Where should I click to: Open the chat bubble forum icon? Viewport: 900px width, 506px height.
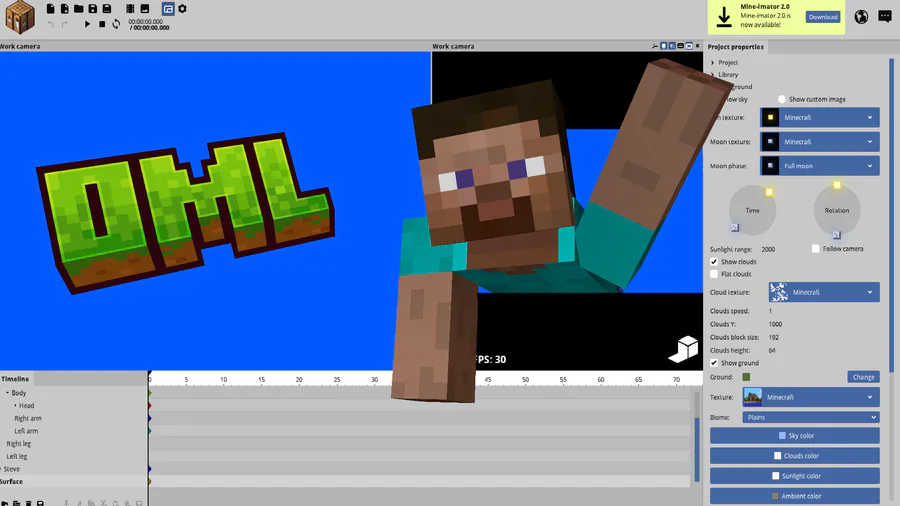point(885,17)
